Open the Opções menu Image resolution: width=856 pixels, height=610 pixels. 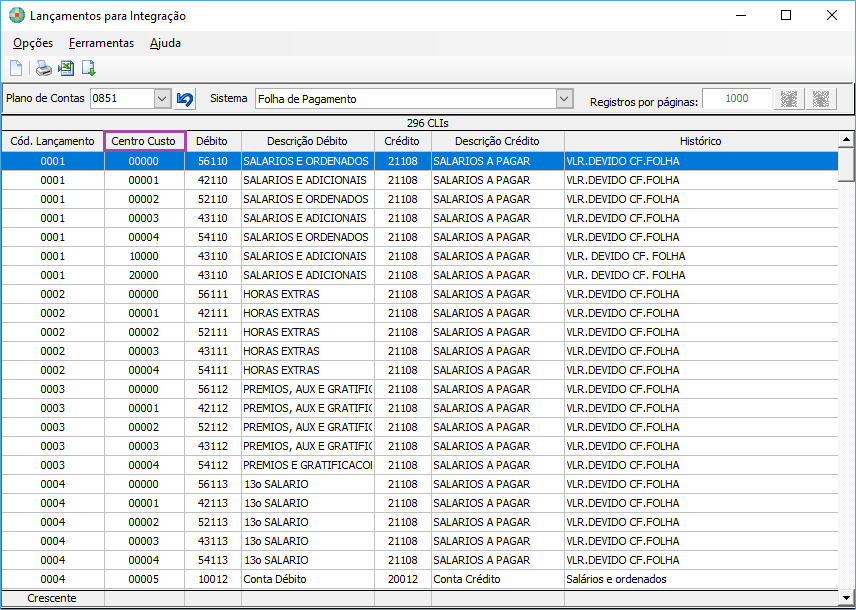33,43
